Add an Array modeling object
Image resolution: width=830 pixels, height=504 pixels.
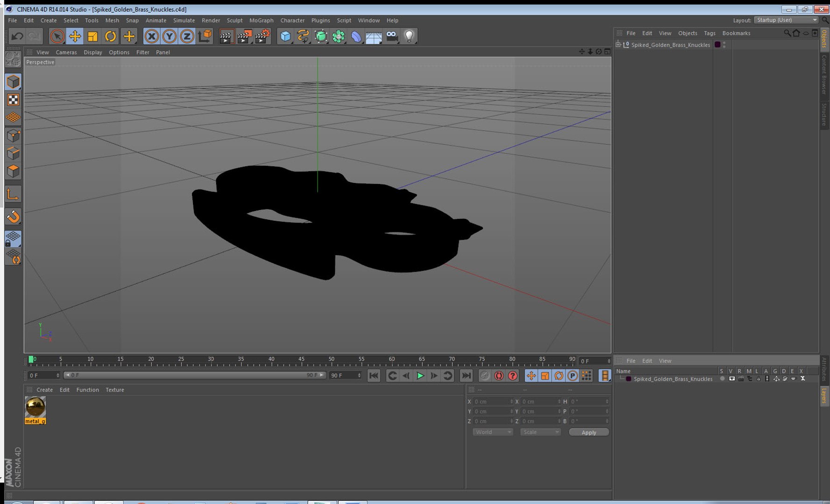339,36
